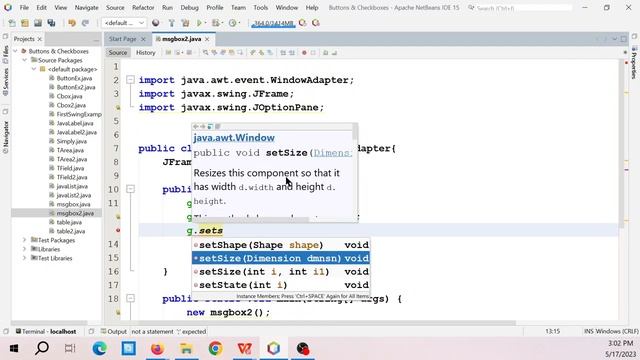This screenshot has height=360, width=640.
Task: Choose setShape(Shape shape) completion item
Action: (x=281, y=245)
